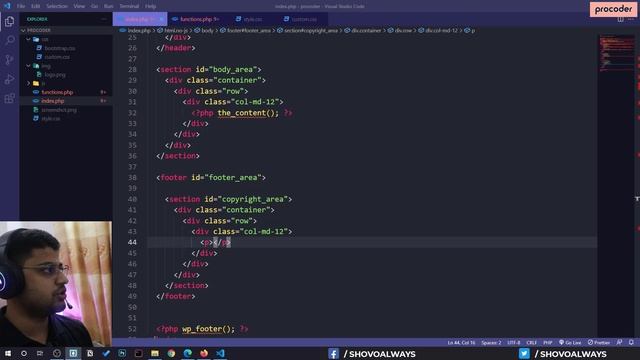Click the blue checkmark app on the taskbar
The width and height of the screenshot is (640, 360).
[x=106, y=353]
